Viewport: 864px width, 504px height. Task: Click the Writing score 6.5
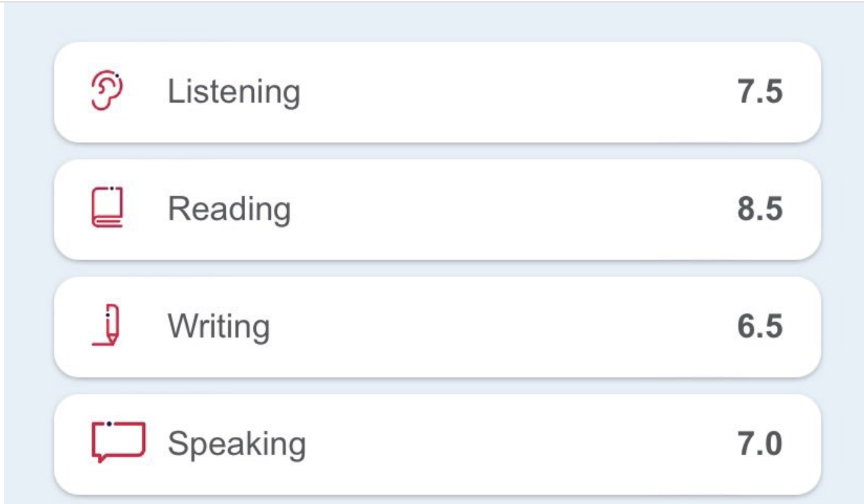pyautogui.click(x=760, y=327)
